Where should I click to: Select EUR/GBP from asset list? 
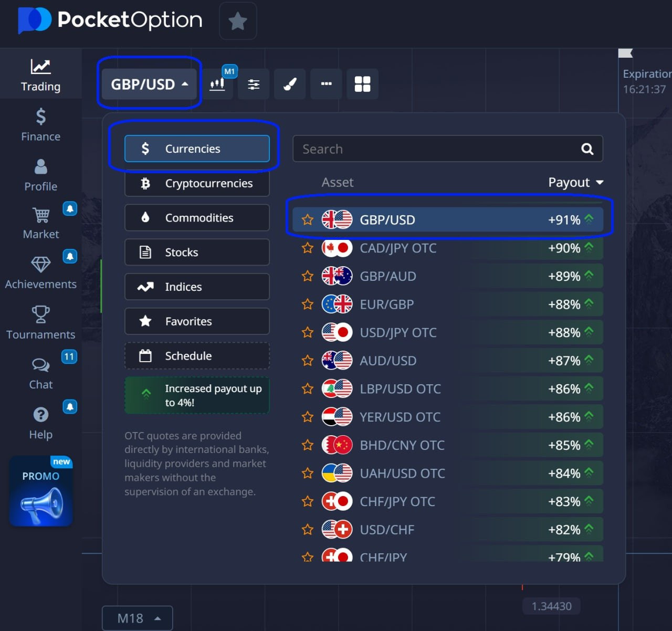point(448,304)
